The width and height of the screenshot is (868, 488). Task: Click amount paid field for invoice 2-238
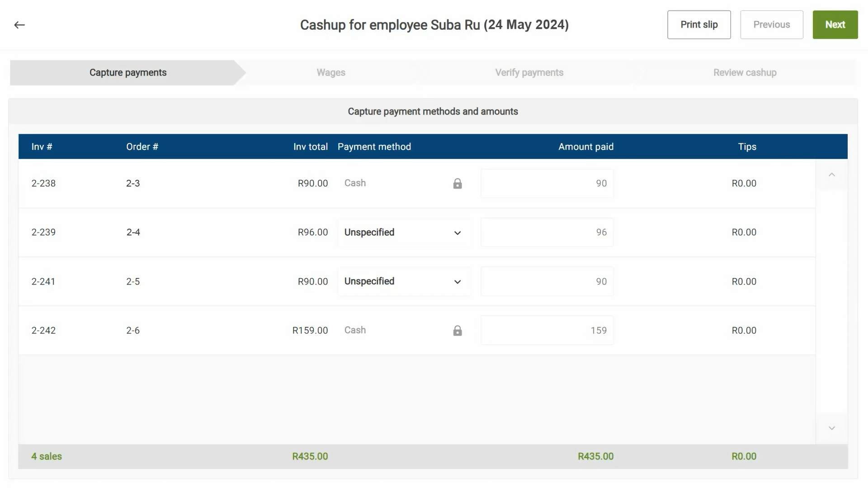pos(547,183)
